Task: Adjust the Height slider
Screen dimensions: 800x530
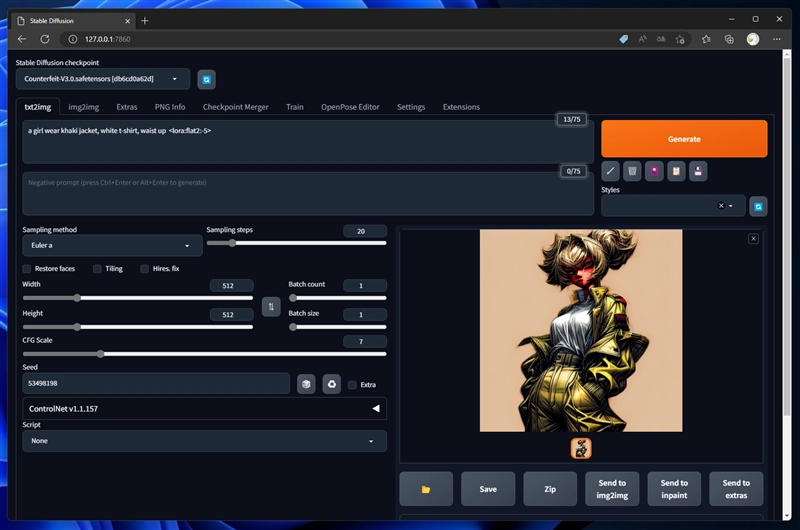Action: coord(138,327)
